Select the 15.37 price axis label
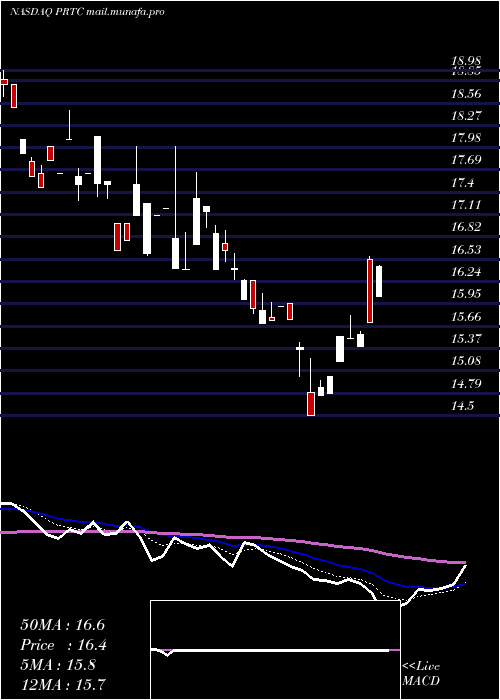This screenshot has height=700, width=500. pos(467,338)
